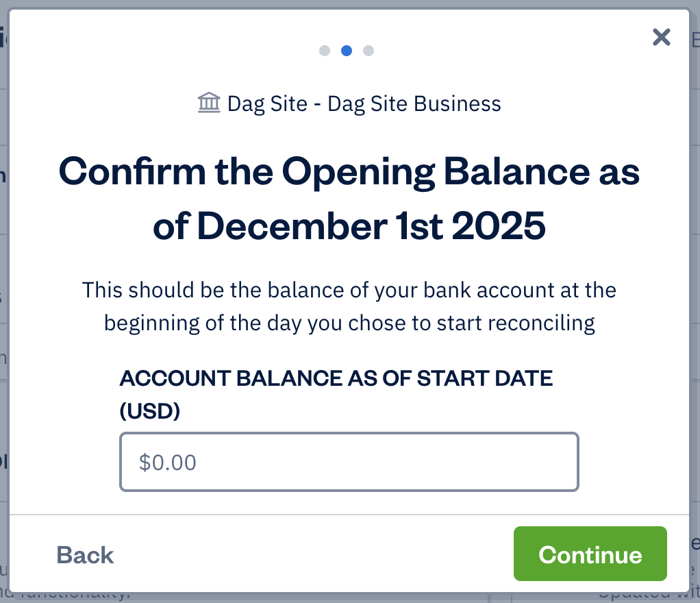Viewport: 700px width, 603px height.
Task: Click the close icon in the top corner
Action: (660, 38)
